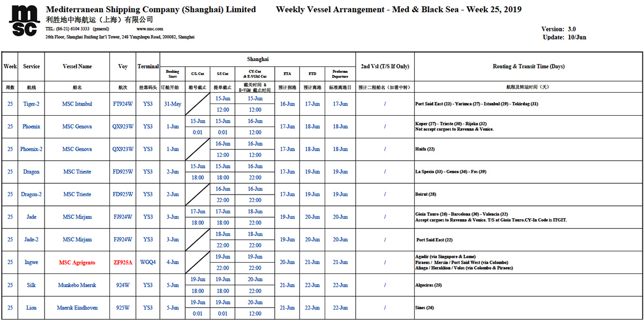
Task: Click the Maersk Eindhoven vessel name
Action: click(x=77, y=308)
